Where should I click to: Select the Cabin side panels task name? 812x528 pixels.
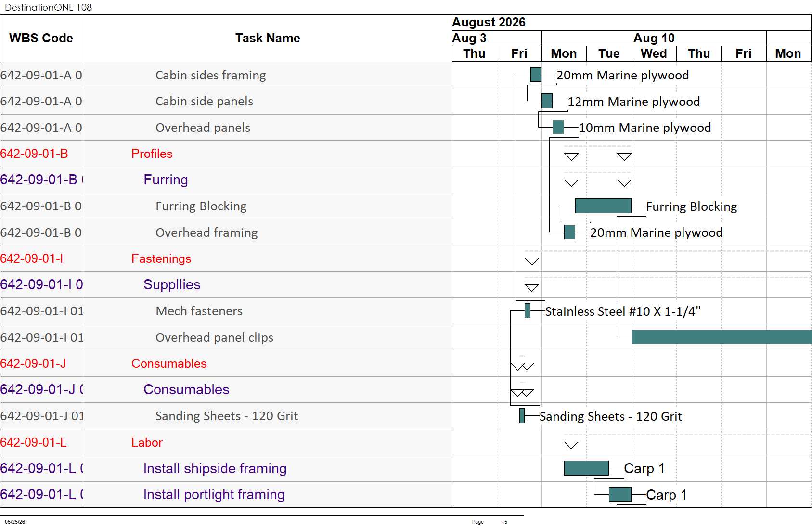[204, 101]
